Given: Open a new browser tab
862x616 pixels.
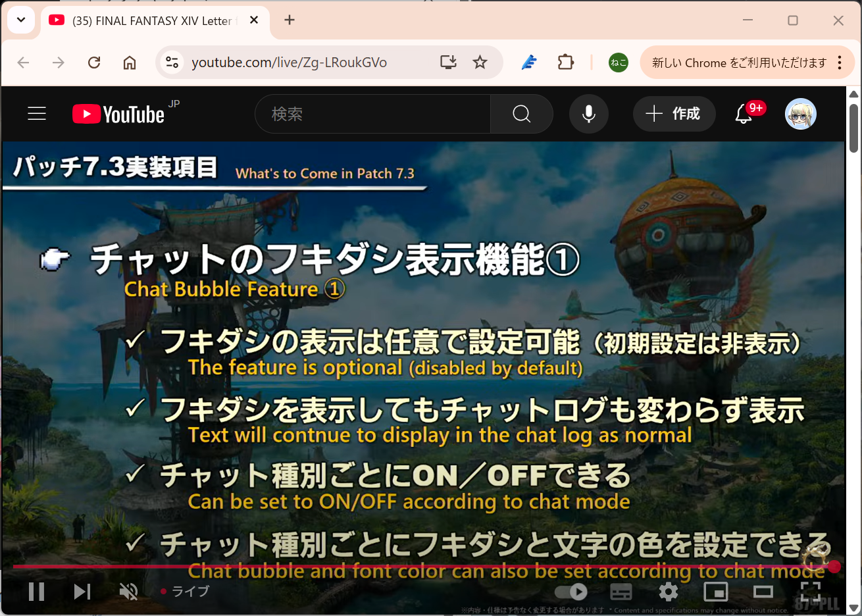Looking at the screenshot, I should coord(290,20).
